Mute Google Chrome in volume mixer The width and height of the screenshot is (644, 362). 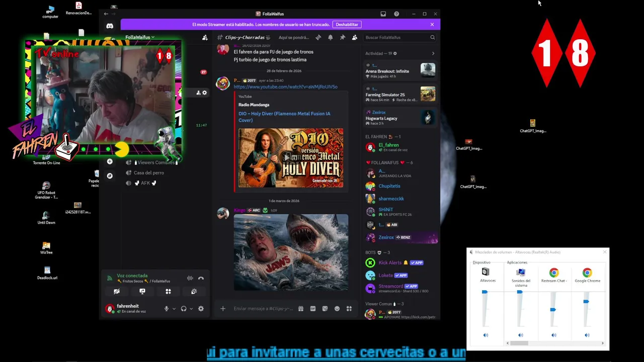587,335
